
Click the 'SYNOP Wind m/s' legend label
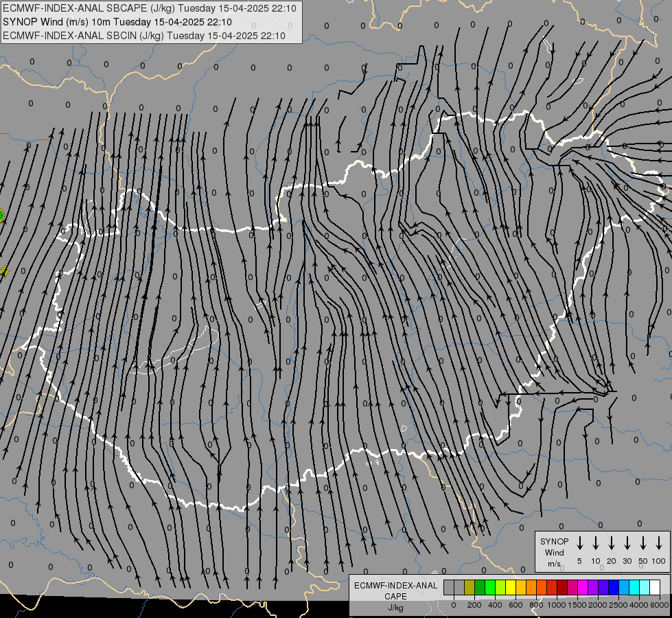click(554, 552)
